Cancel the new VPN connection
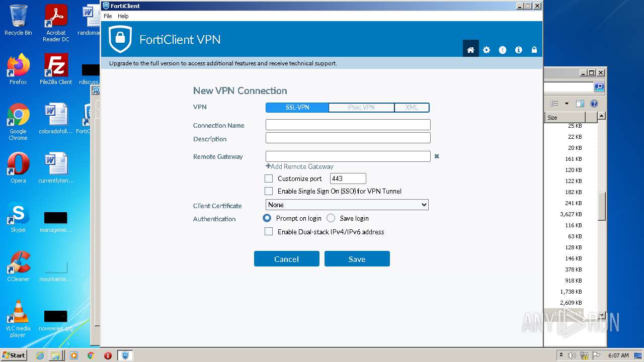The width and height of the screenshot is (644, 362). pyautogui.click(x=287, y=259)
